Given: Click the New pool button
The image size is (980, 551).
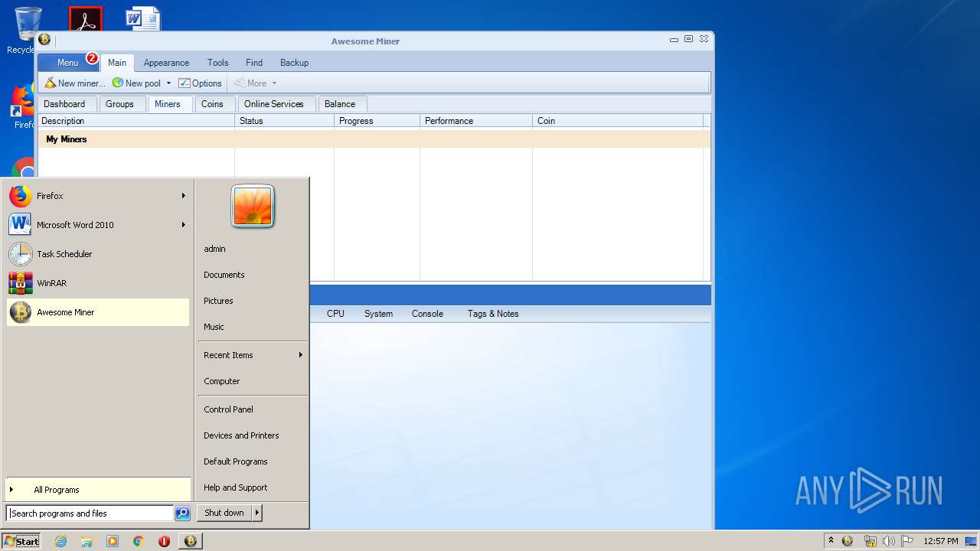Looking at the screenshot, I should pos(137,83).
